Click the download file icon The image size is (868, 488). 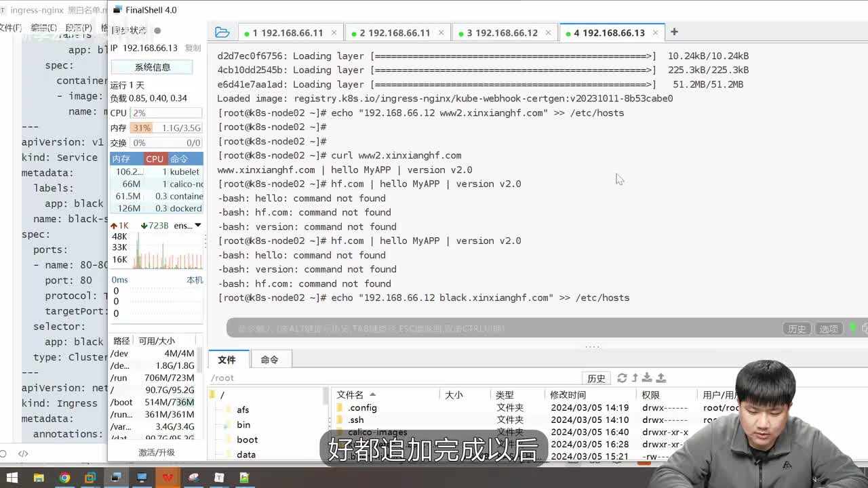(647, 378)
